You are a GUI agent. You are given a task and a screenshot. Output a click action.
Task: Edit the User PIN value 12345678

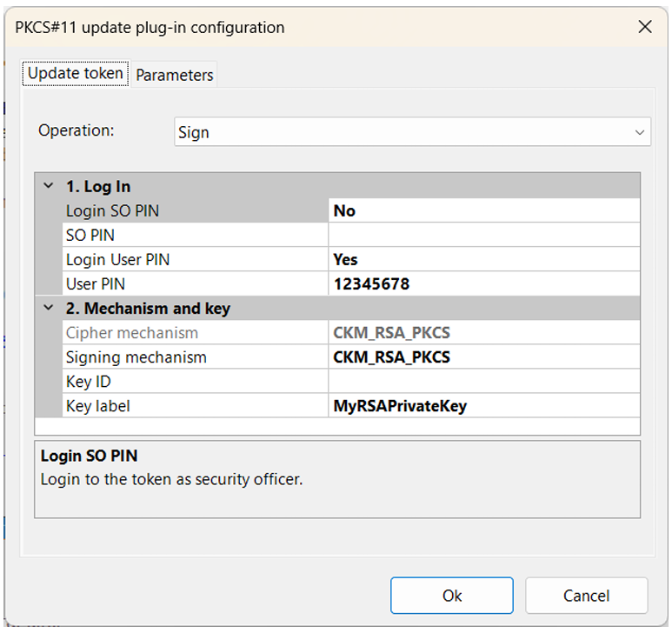pos(484,283)
